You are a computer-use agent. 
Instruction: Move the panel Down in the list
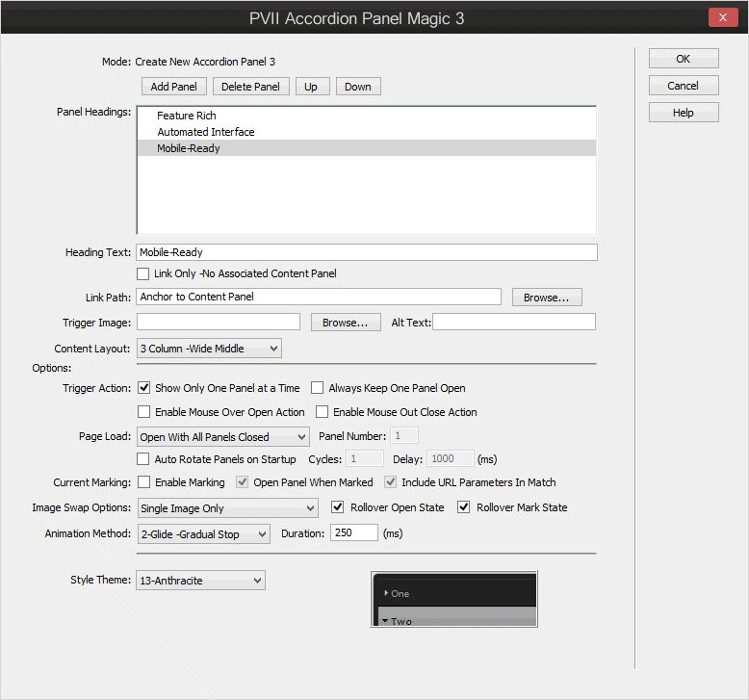tap(358, 87)
